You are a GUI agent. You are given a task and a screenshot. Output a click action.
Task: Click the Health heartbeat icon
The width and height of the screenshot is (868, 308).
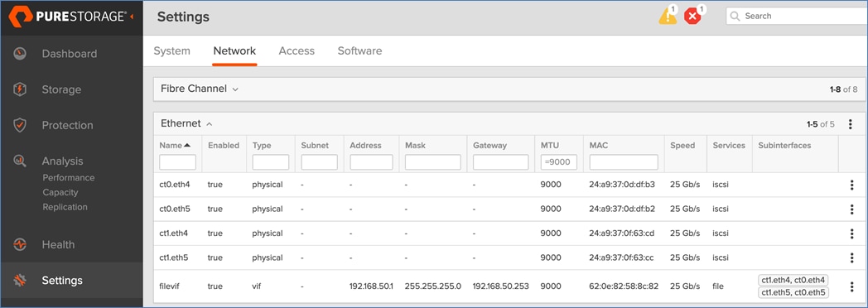pyautogui.click(x=20, y=244)
